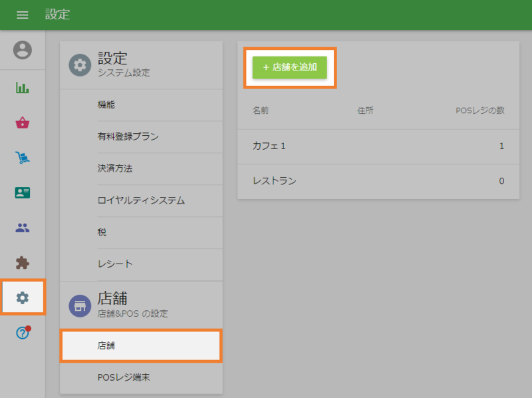The width and height of the screenshot is (532, 398).
Task: Open the reports bar chart icon
Action: click(x=23, y=87)
